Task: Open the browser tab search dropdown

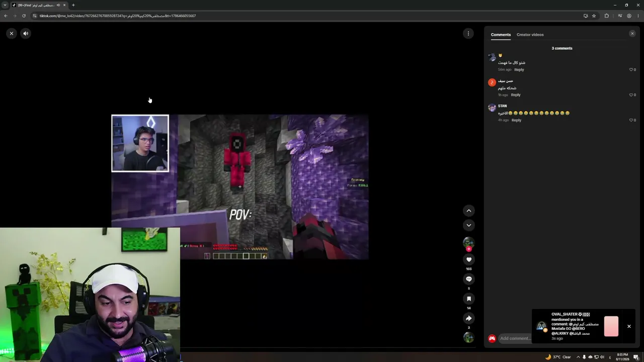Action: tap(5, 5)
